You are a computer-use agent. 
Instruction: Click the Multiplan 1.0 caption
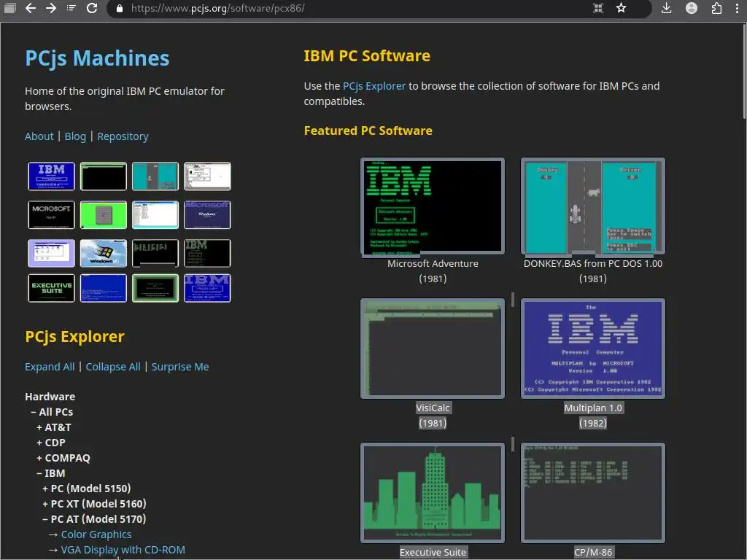(x=592, y=408)
